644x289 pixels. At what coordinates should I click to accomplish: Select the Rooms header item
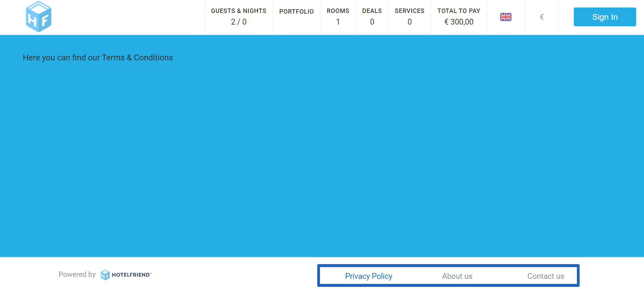(338, 17)
